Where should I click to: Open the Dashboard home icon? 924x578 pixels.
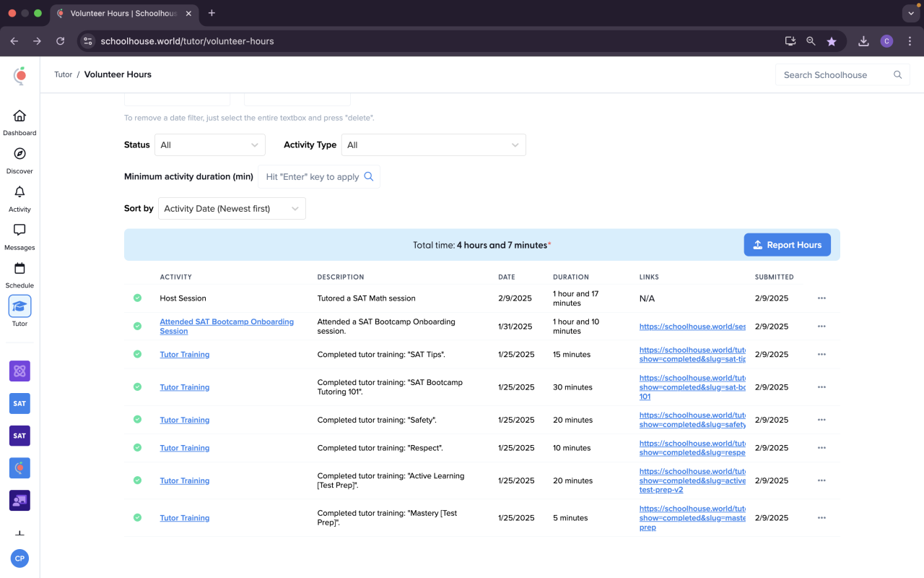[x=19, y=116]
